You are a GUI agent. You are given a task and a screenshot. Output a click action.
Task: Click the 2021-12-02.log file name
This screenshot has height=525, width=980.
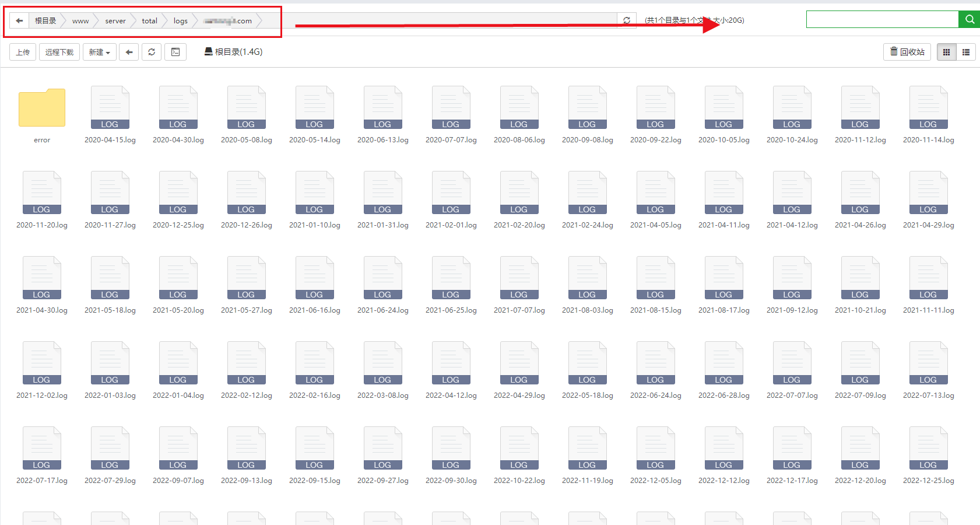tap(42, 395)
